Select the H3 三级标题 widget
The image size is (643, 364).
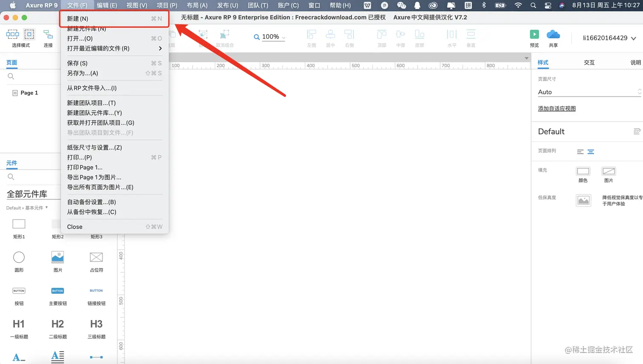pos(96,324)
